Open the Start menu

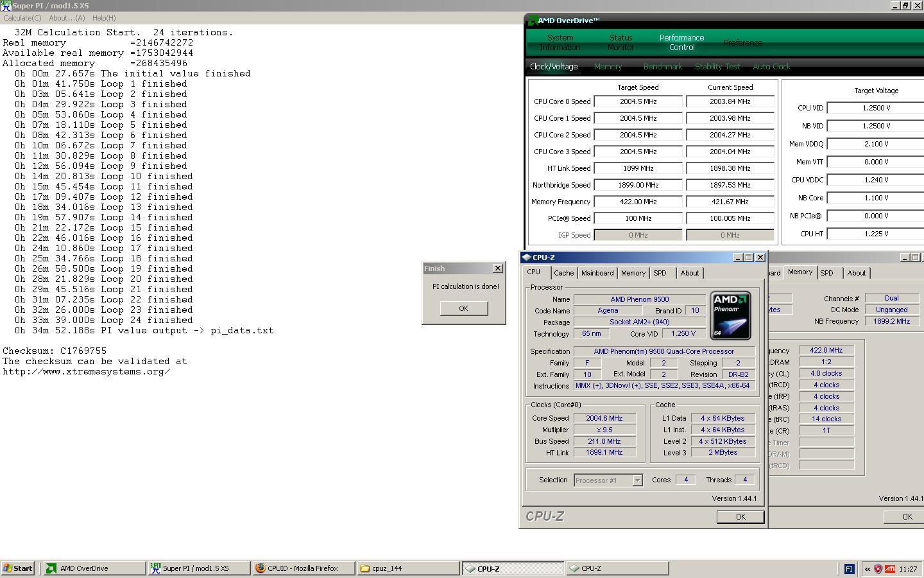(17, 568)
